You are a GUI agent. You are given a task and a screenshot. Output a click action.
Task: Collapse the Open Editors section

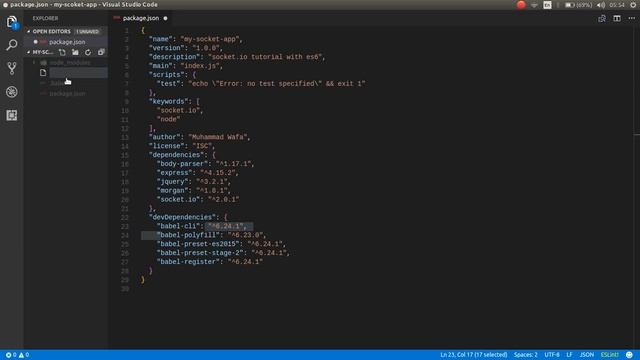(29, 31)
